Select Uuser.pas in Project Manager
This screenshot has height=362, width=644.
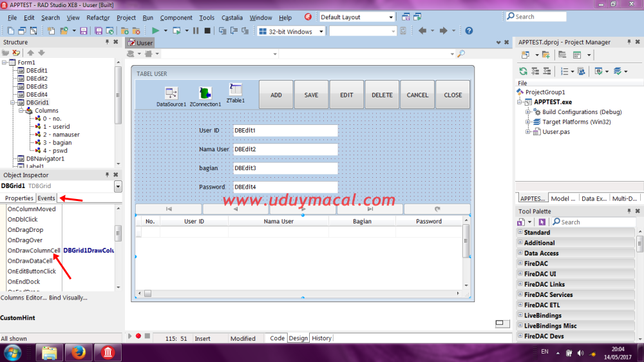556,132
